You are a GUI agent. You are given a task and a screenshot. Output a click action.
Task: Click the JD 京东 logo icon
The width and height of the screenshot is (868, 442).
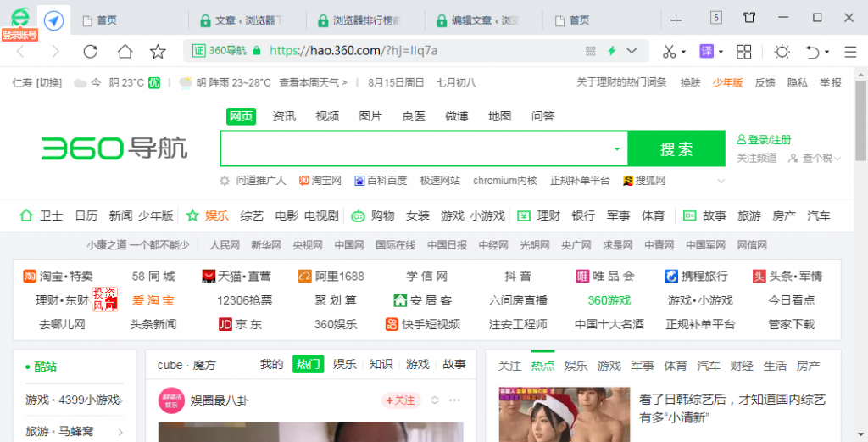click(x=225, y=324)
